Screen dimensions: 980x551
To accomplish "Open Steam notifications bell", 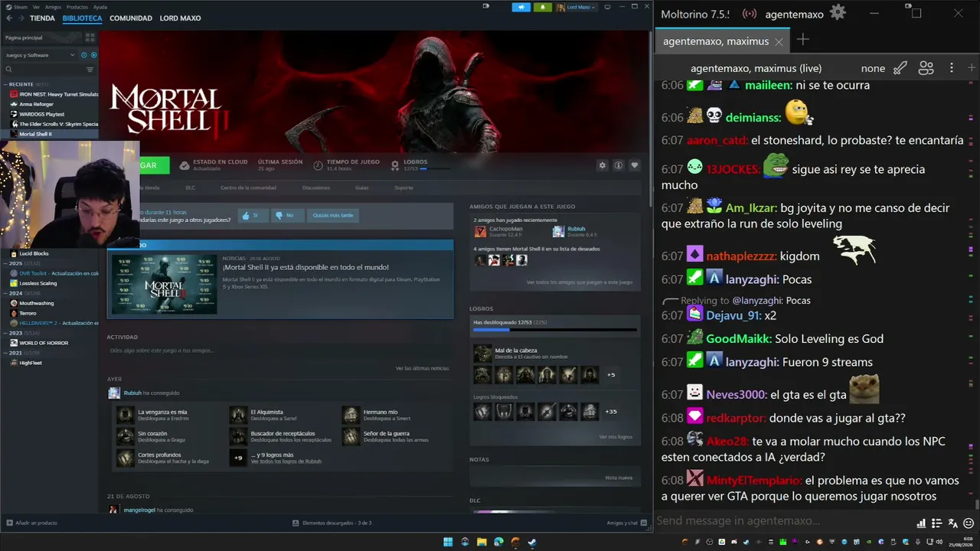I will [x=543, y=7].
